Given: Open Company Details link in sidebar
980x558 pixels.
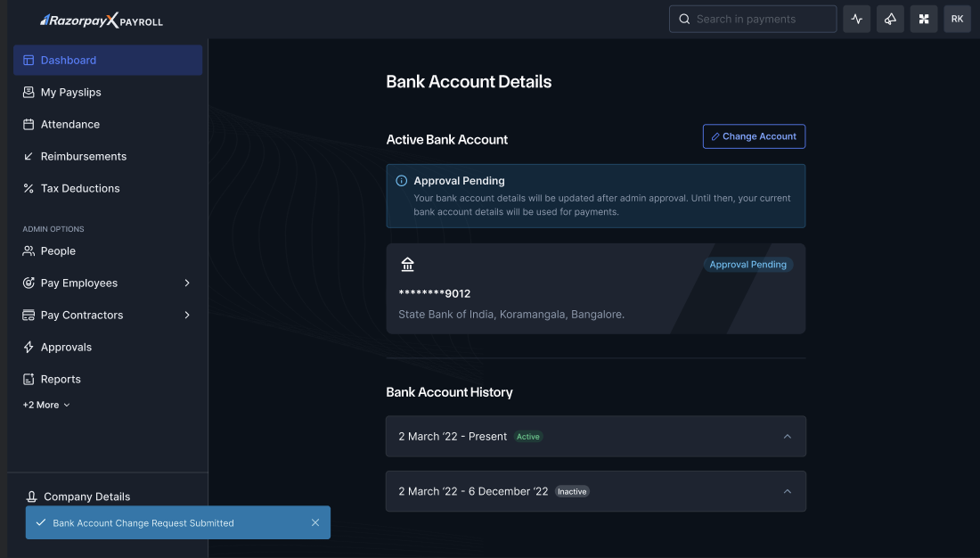Looking at the screenshot, I should pyautogui.click(x=86, y=497).
